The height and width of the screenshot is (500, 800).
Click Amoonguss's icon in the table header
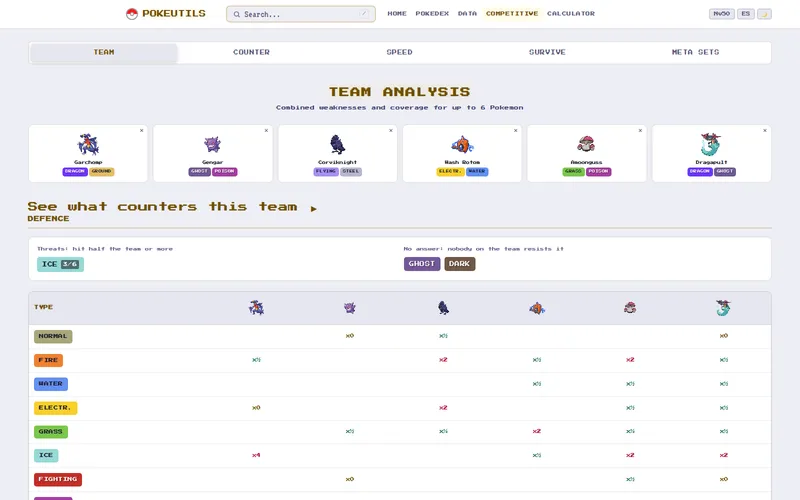click(630, 308)
